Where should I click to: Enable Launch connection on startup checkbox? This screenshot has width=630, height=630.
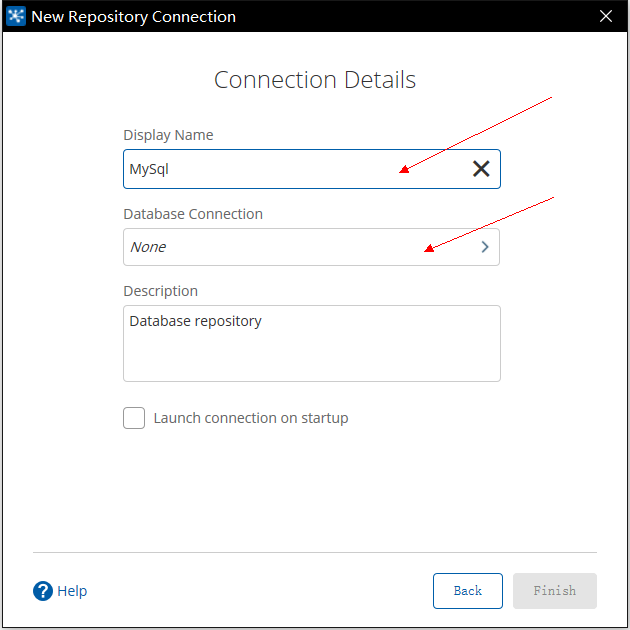[x=134, y=418]
